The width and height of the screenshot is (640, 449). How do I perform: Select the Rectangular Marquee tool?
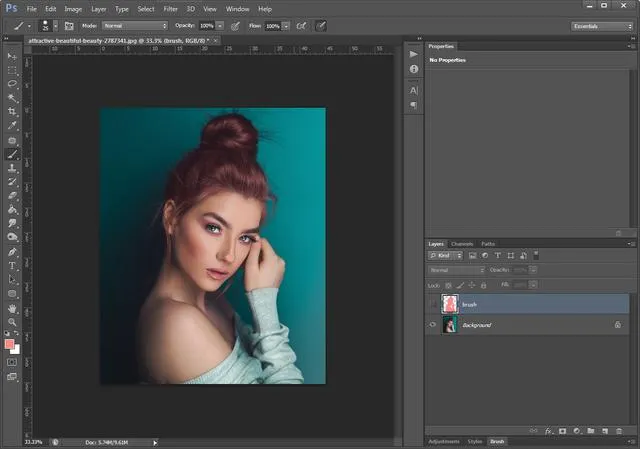[x=12, y=70]
